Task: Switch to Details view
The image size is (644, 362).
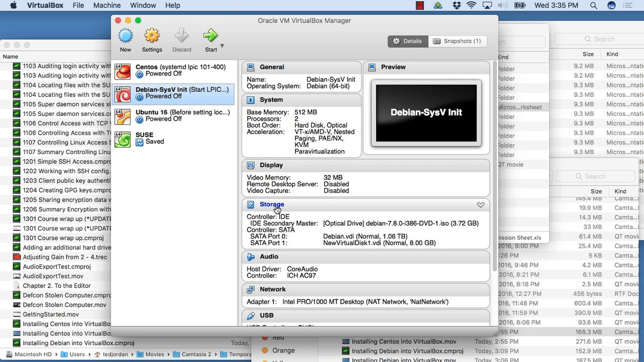Action: click(408, 41)
